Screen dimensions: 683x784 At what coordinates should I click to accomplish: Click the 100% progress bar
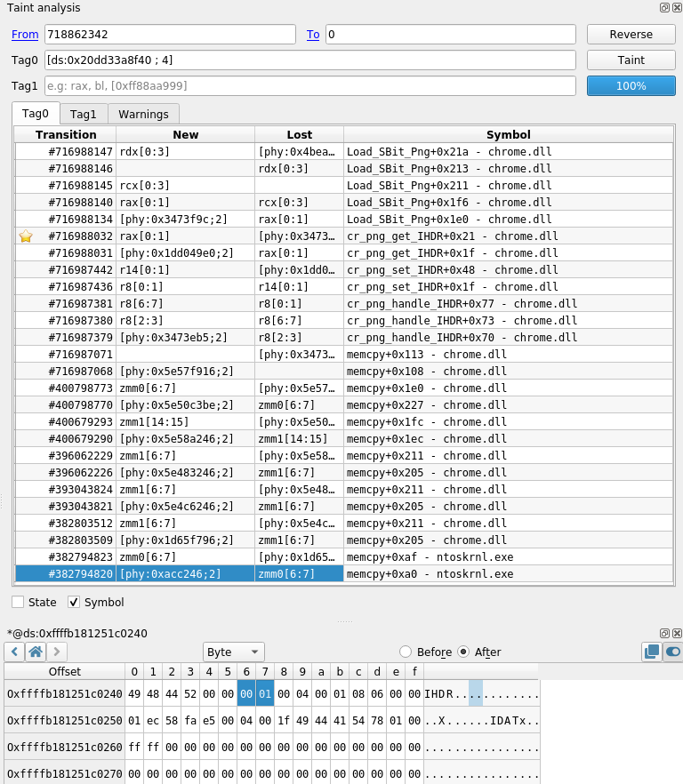[x=631, y=85]
